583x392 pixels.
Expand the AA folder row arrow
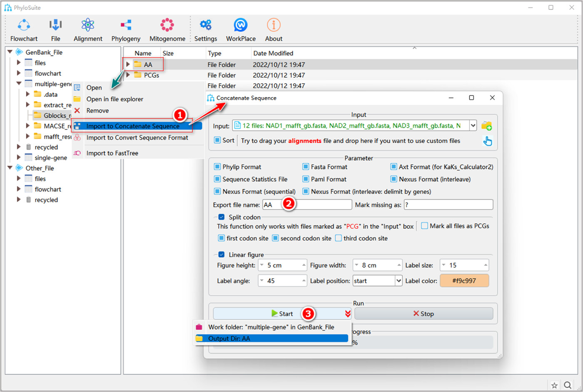click(x=128, y=65)
